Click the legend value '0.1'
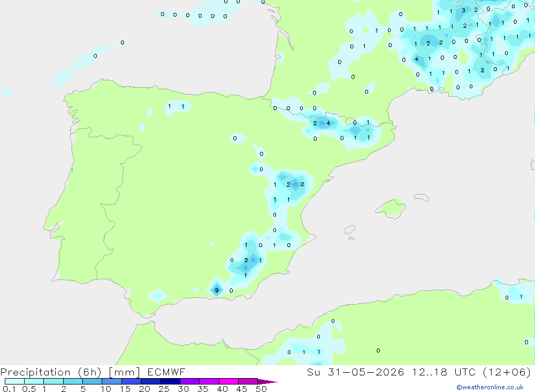This screenshot has width=535, height=392. coord(9,389)
